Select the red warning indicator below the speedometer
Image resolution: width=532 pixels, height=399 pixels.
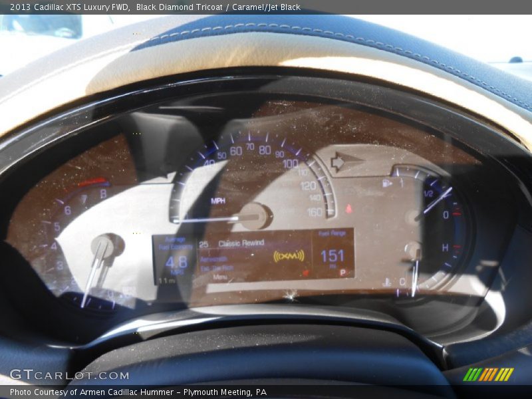coord(347,208)
